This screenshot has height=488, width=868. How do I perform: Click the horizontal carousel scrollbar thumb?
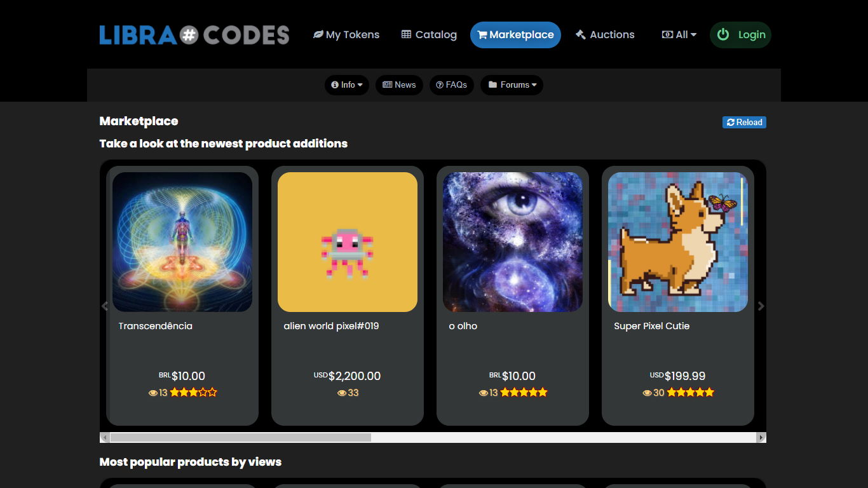point(241,437)
